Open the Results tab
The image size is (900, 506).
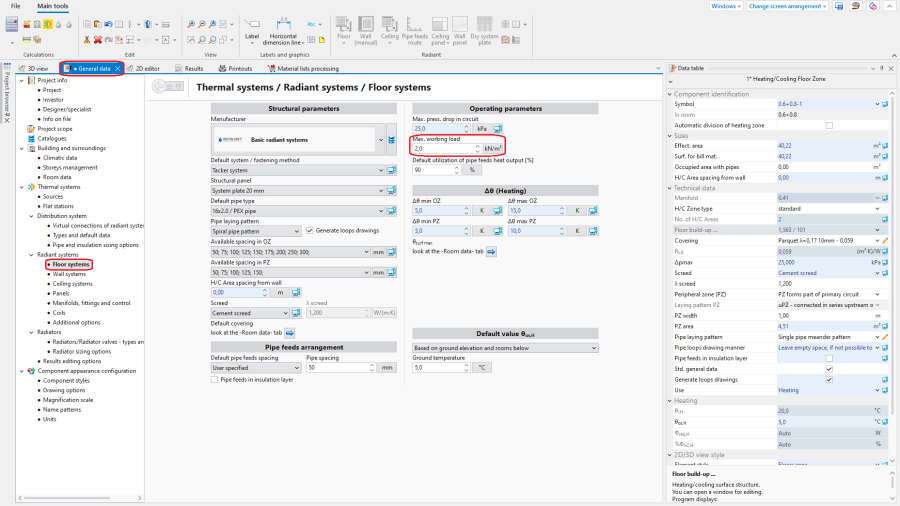(189, 69)
